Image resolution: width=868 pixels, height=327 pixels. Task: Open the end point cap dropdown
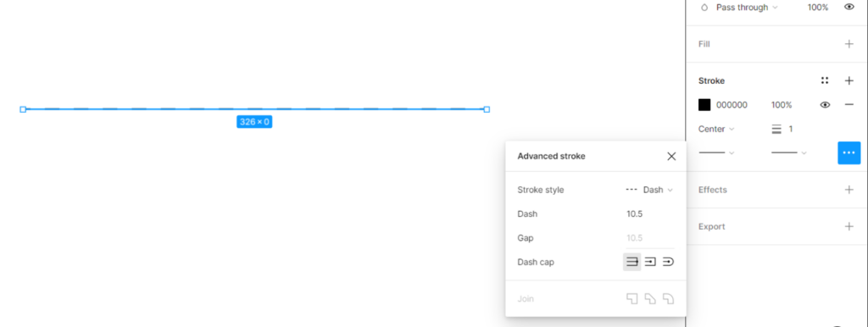click(x=789, y=152)
